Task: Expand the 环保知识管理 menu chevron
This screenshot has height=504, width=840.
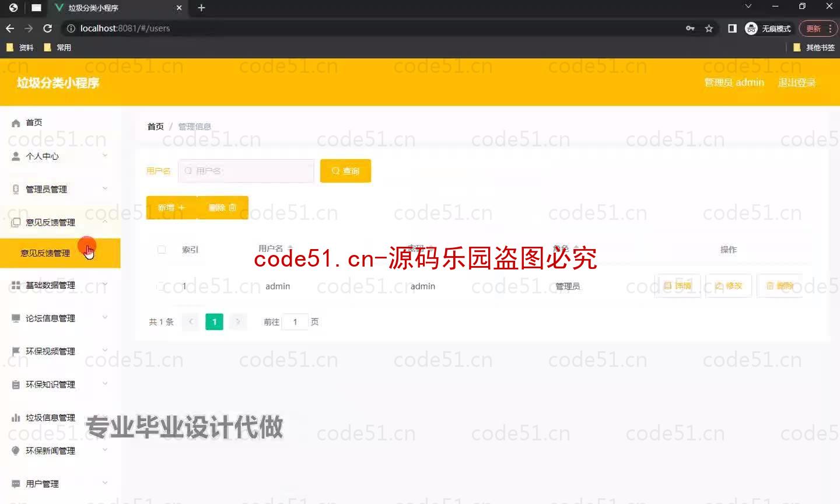Action: coord(105,384)
